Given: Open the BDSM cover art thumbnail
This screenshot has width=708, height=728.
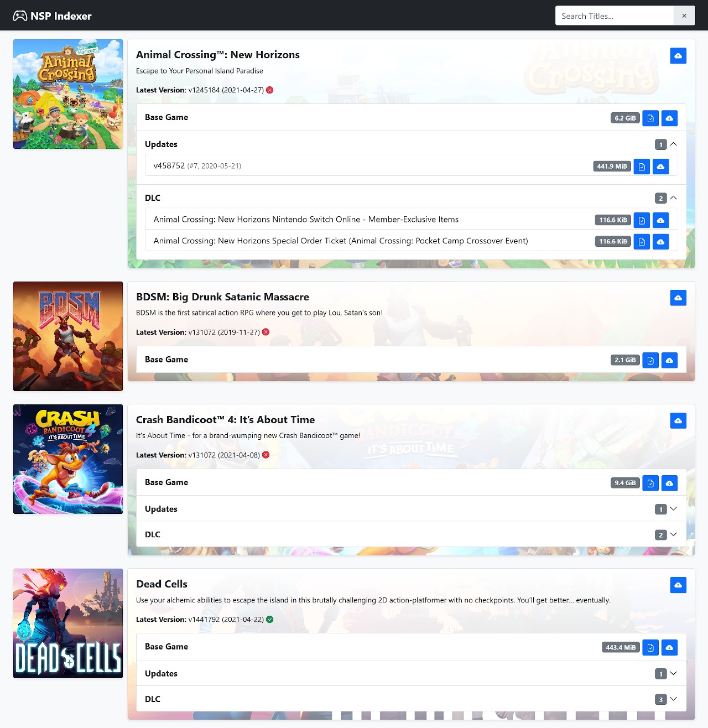Looking at the screenshot, I should 68,336.
